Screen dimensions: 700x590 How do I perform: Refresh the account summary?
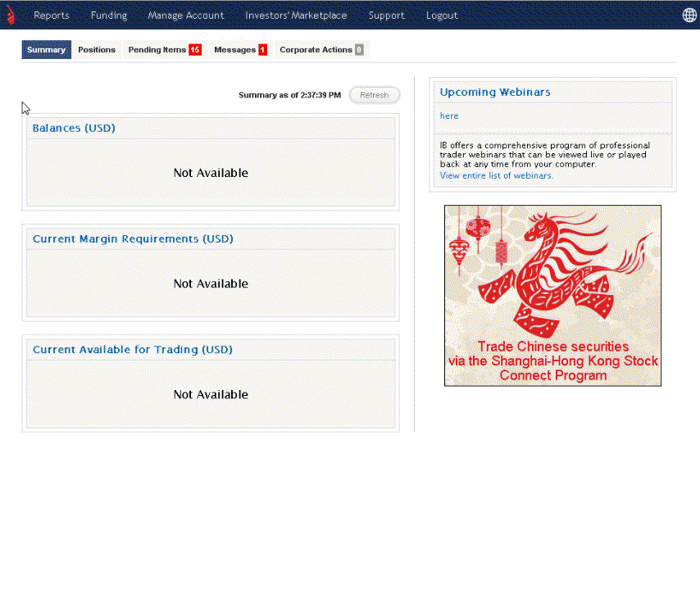click(x=375, y=95)
